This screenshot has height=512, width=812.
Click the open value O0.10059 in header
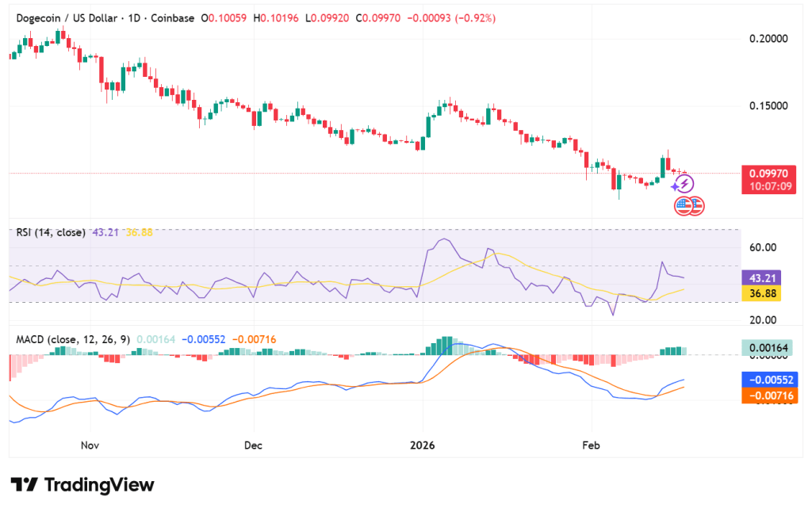[x=224, y=18]
